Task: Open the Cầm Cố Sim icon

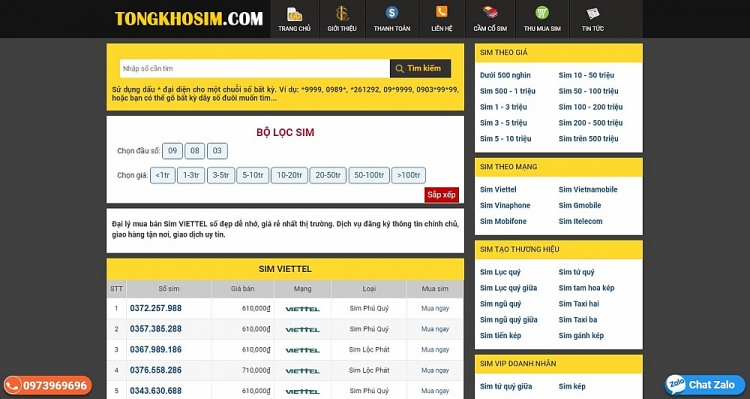Action: 490,12
